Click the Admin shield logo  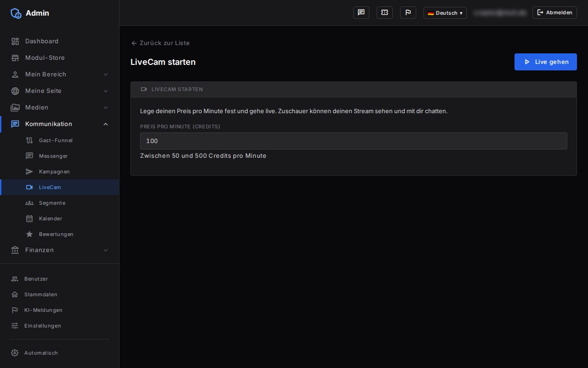(16, 13)
